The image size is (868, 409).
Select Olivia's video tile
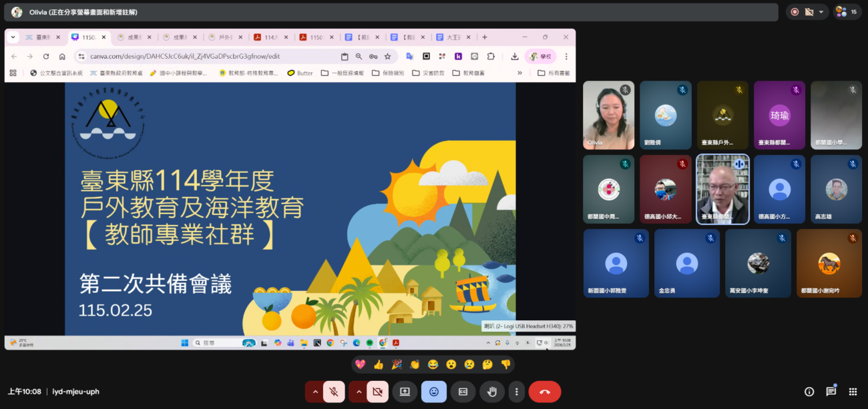[x=608, y=115]
